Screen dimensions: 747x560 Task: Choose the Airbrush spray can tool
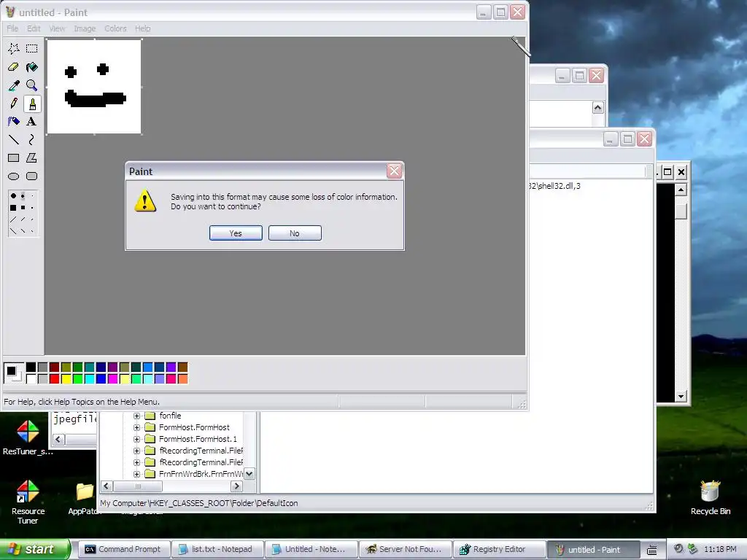point(14,122)
